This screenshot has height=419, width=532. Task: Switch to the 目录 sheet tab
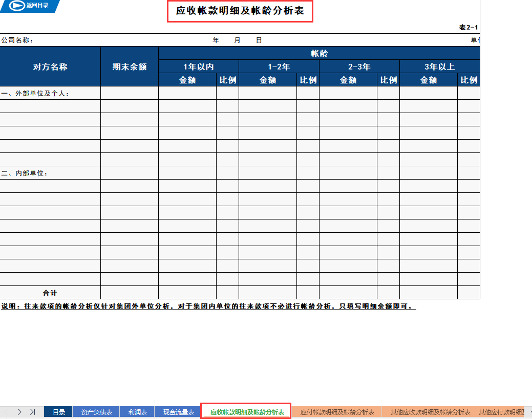coord(58,411)
